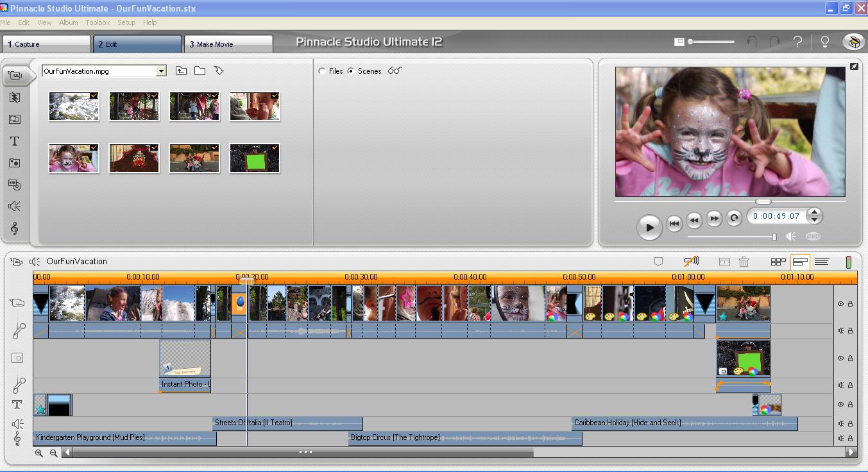This screenshot has width=868, height=472.
Task: Open the Montage themes album tab
Action: coord(14,119)
